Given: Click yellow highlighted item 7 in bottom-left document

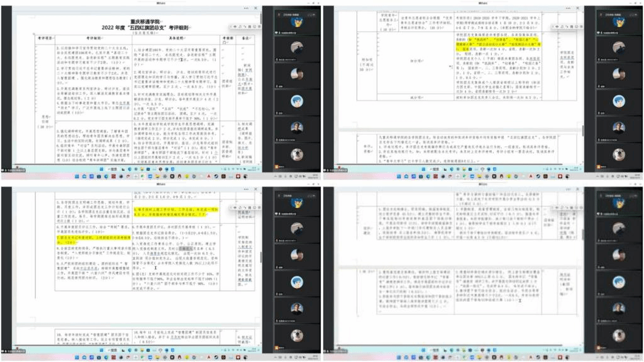Looking at the screenshot, I should click(x=72, y=239).
